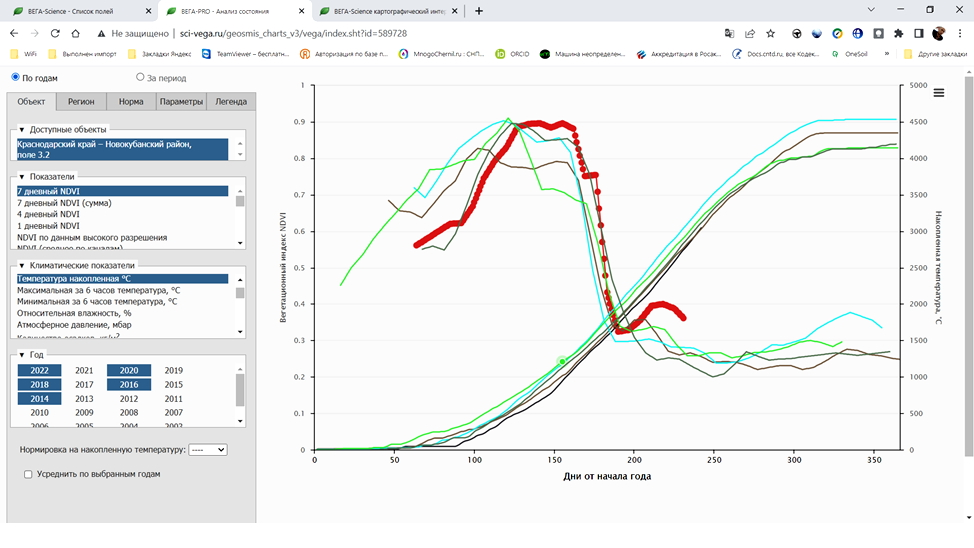Open the tab search chevron
The image size is (974, 548).
871,9
